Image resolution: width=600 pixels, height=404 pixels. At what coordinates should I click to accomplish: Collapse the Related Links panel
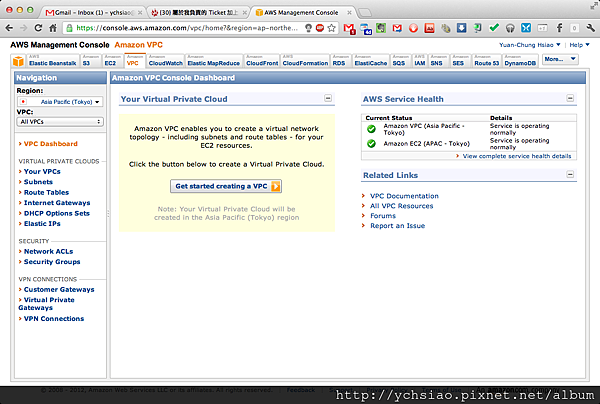570,174
